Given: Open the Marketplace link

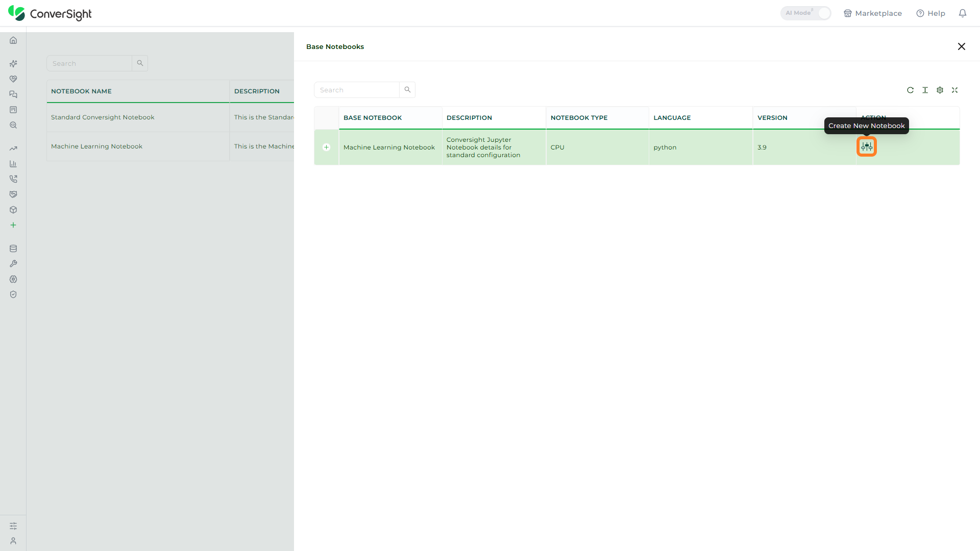Looking at the screenshot, I should point(873,13).
